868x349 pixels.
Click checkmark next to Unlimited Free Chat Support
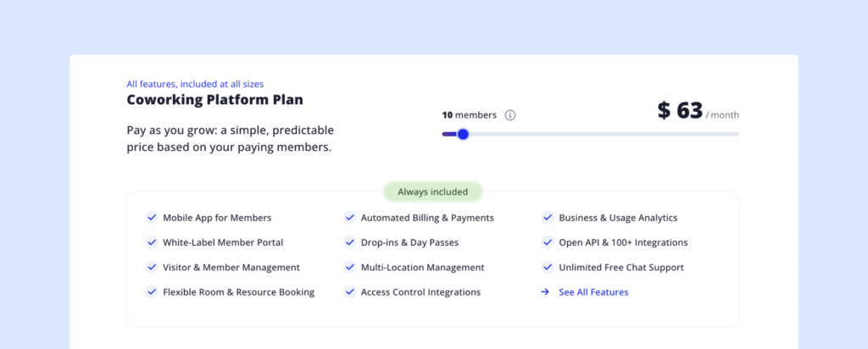point(548,267)
